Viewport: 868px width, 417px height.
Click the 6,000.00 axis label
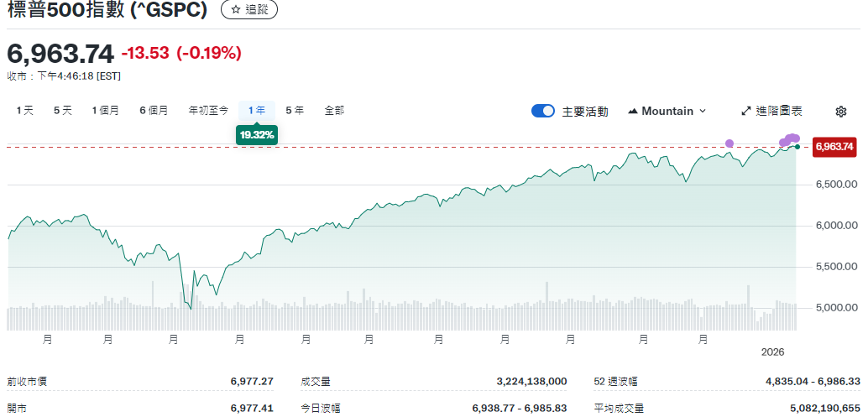(837, 226)
